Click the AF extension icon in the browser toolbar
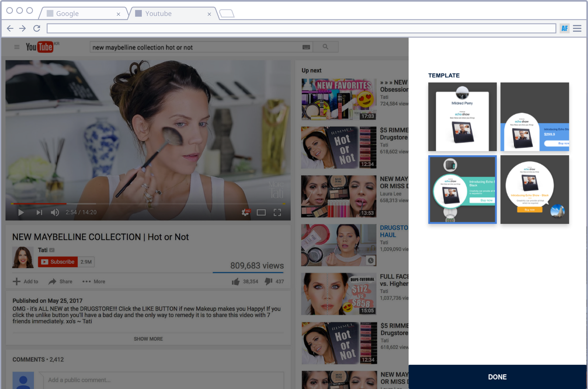Screen dimensions: 588x389 tap(564, 28)
